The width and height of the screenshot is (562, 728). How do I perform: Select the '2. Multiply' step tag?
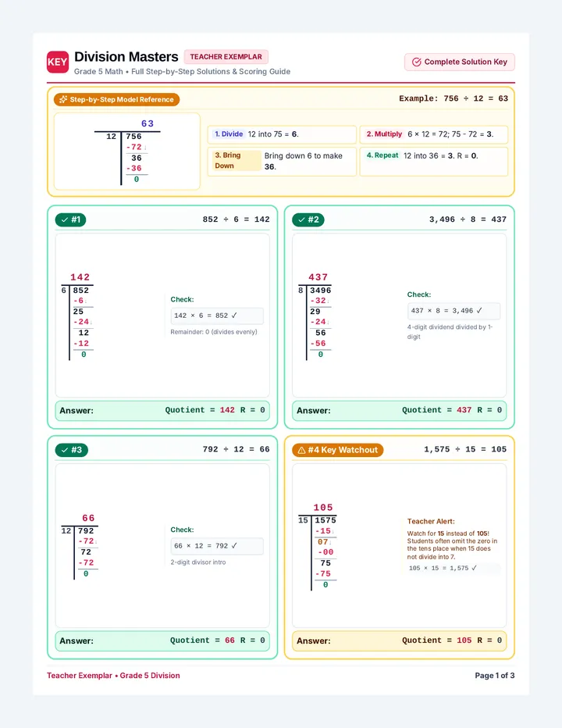coord(384,134)
